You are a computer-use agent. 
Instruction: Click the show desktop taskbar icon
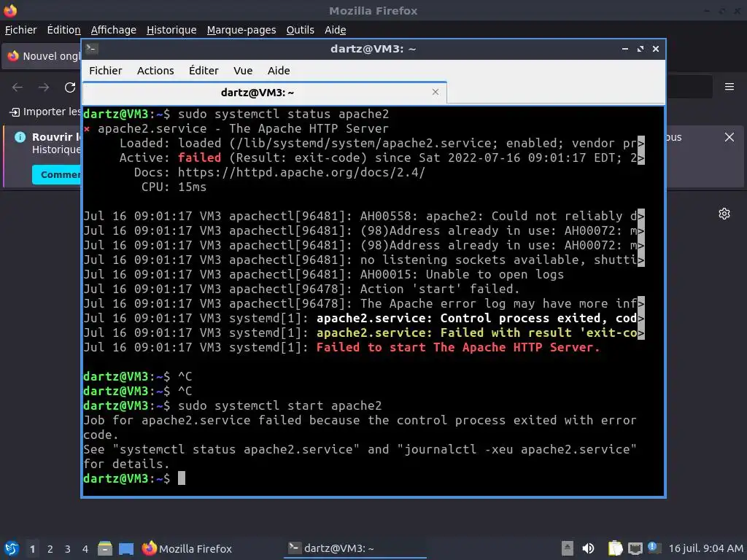coord(126,548)
